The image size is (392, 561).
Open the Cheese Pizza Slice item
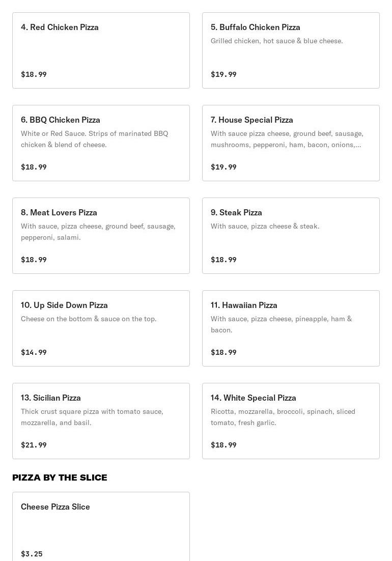click(101, 527)
